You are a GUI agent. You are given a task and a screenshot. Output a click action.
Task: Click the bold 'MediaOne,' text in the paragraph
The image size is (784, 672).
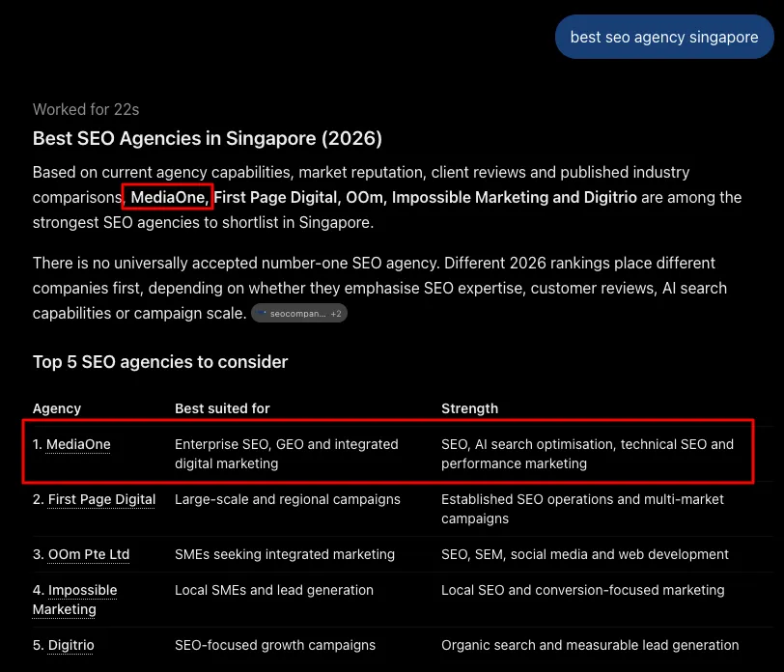click(x=170, y=197)
